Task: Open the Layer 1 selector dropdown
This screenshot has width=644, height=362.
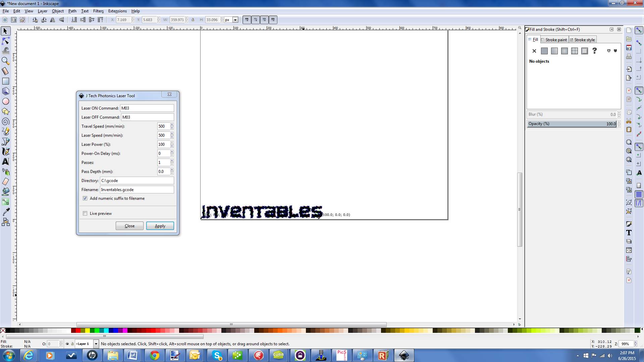Action: pos(96,344)
